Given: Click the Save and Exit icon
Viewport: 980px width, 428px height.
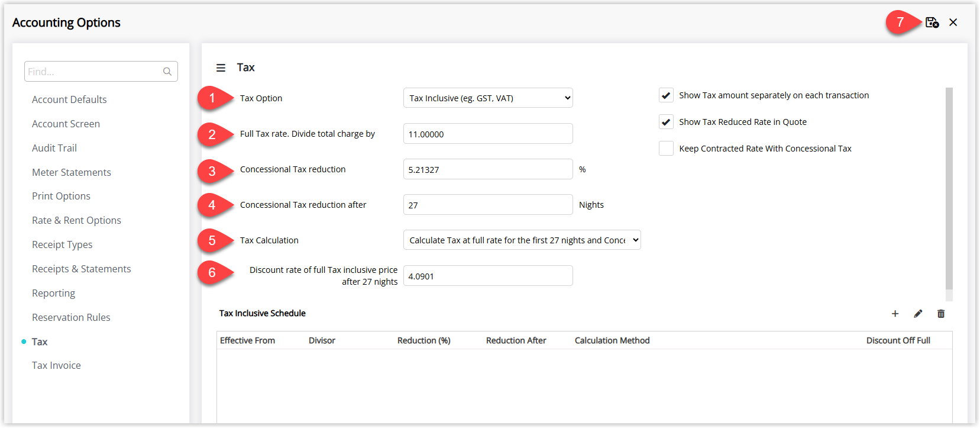Looking at the screenshot, I should tap(932, 22).
